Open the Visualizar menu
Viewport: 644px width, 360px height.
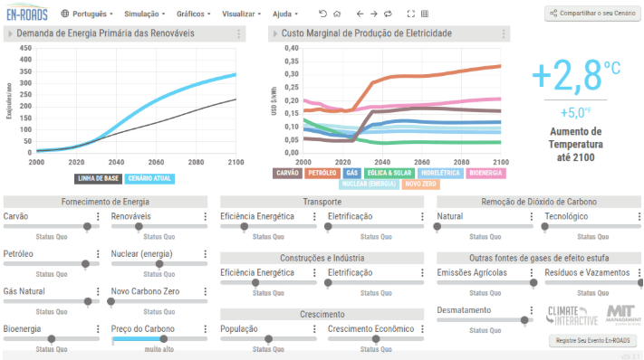[242, 14]
